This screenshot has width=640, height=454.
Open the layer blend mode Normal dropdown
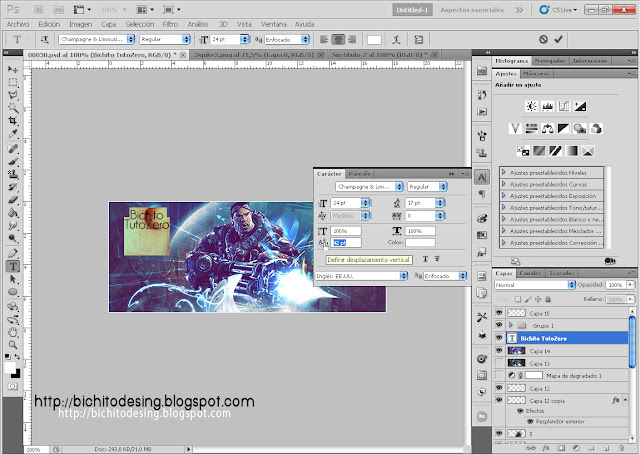[x=535, y=285]
